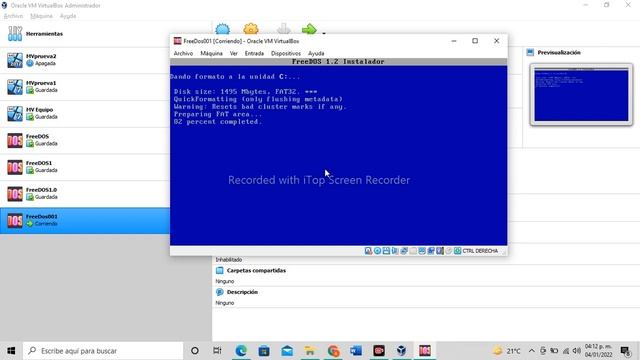Open Ayuda menu in FreeDos001 VM window
Screen dimensions: 640x360
pos(316,53)
